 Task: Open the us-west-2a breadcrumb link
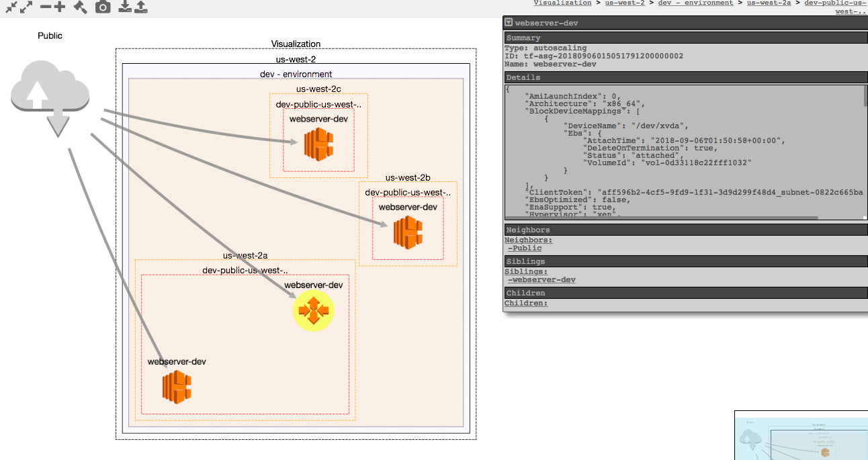coord(769,3)
